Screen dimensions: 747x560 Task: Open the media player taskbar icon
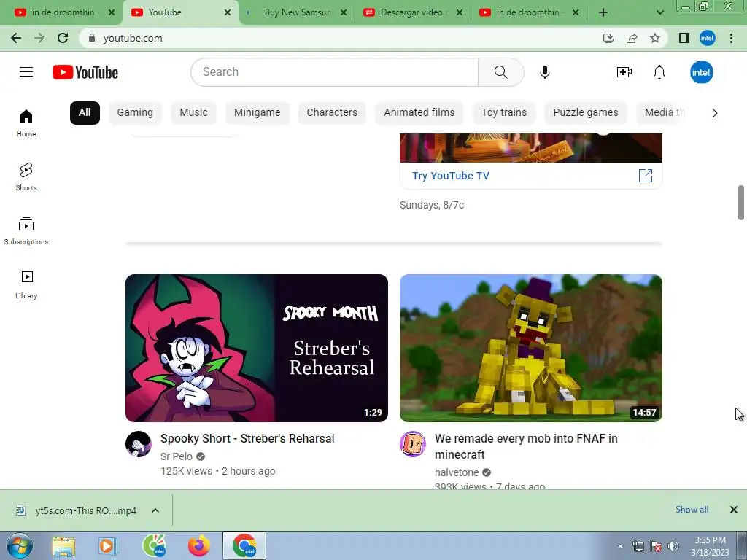click(108, 546)
